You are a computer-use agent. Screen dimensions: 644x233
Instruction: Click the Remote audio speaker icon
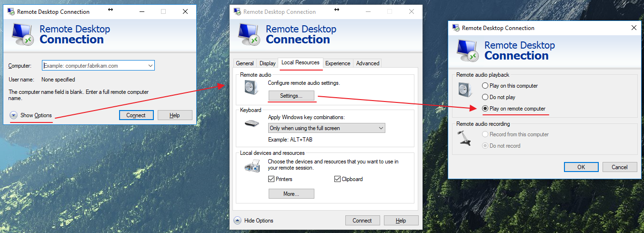[251, 87]
